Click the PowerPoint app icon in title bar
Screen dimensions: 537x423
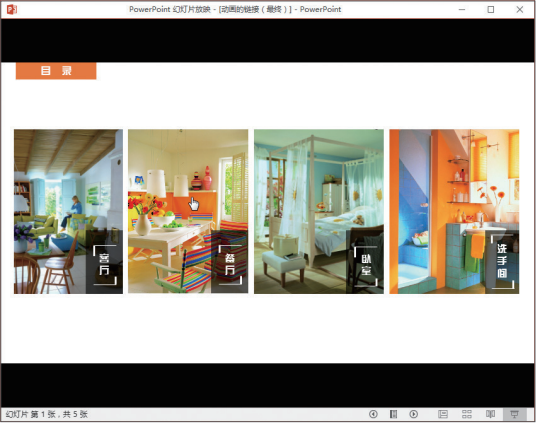12,9
